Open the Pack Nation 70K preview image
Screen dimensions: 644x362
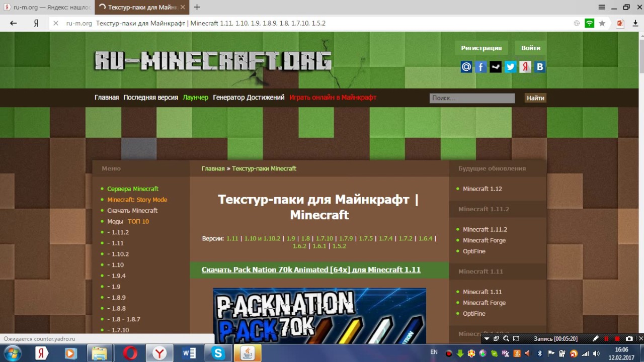point(319,315)
